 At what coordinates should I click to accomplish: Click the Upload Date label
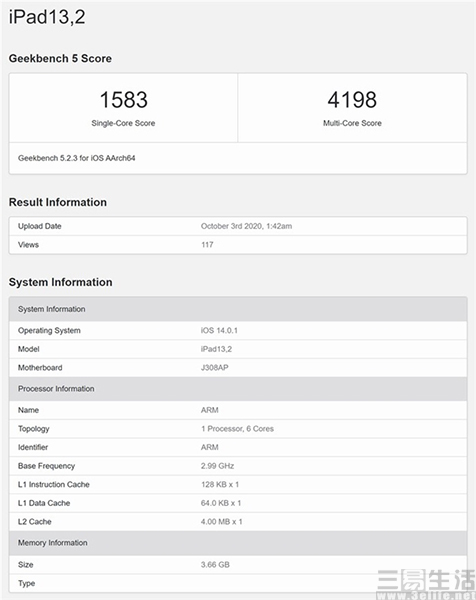coord(39,226)
